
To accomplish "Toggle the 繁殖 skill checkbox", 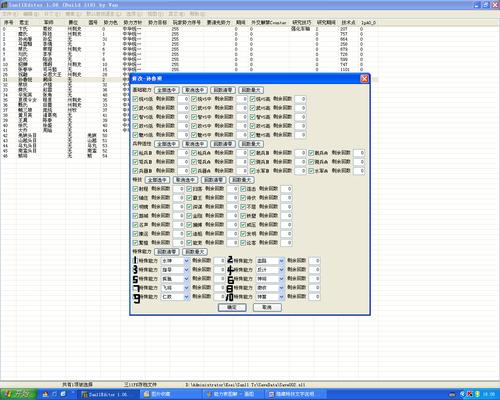I will click(135, 243).
